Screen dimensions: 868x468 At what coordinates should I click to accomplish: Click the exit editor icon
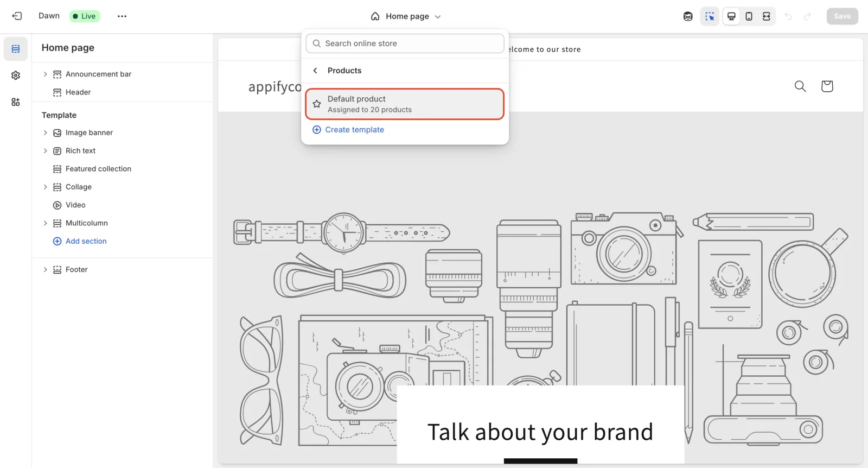tap(17, 16)
